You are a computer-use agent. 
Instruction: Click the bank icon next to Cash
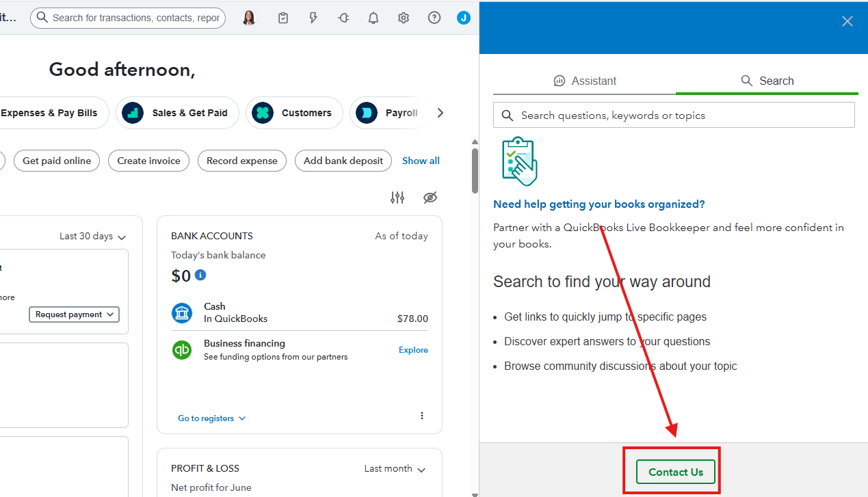click(182, 313)
